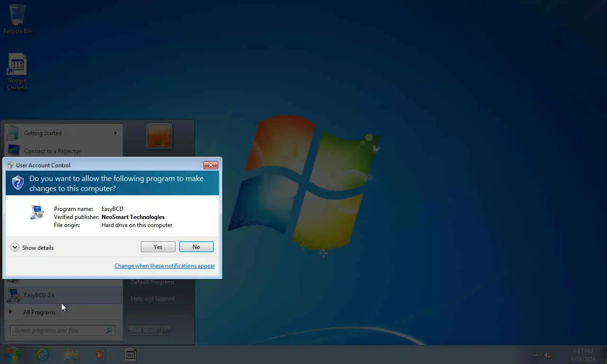
Task: Open Windows Explorer from the taskbar
Action: click(72, 355)
